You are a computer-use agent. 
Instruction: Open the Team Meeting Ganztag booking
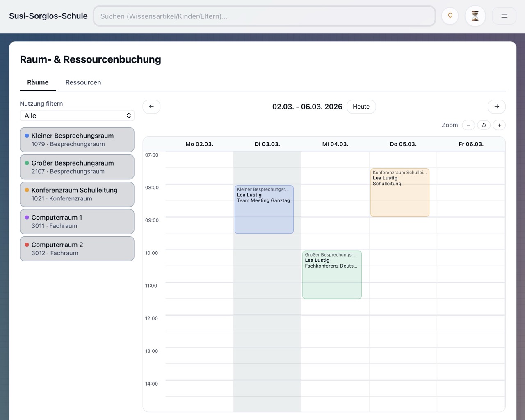pos(264,209)
